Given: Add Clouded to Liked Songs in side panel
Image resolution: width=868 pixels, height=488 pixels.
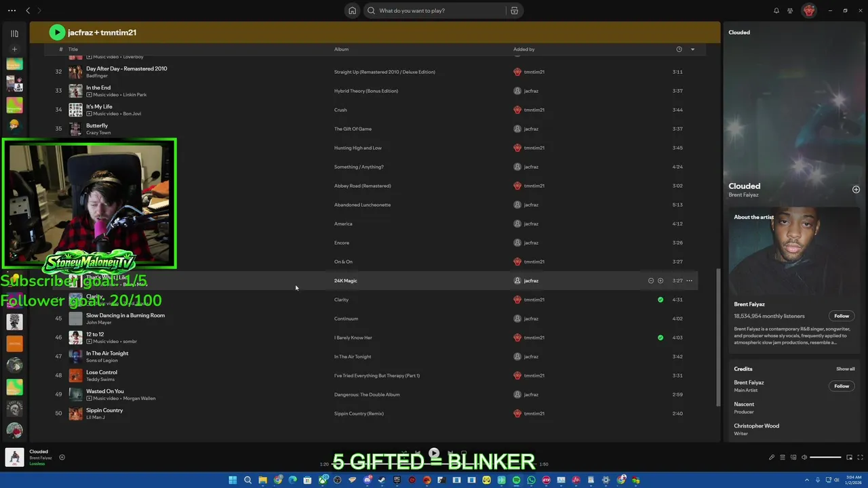Looking at the screenshot, I should pos(856,190).
